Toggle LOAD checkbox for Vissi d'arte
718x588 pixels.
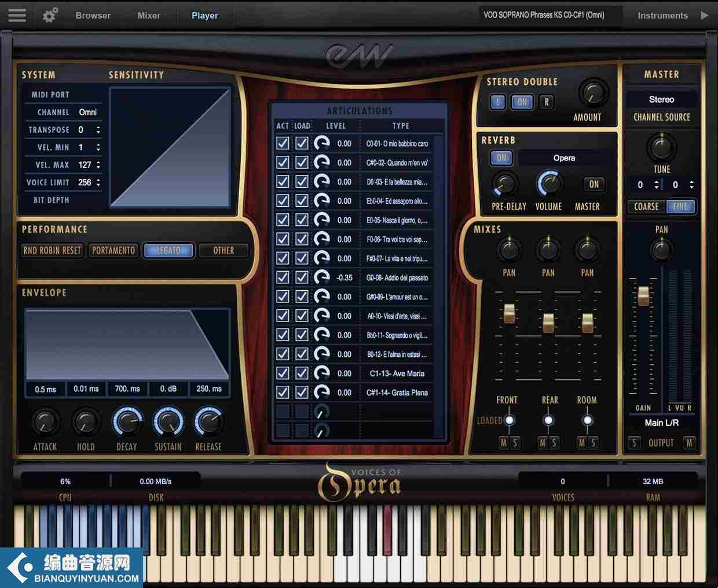point(302,316)
